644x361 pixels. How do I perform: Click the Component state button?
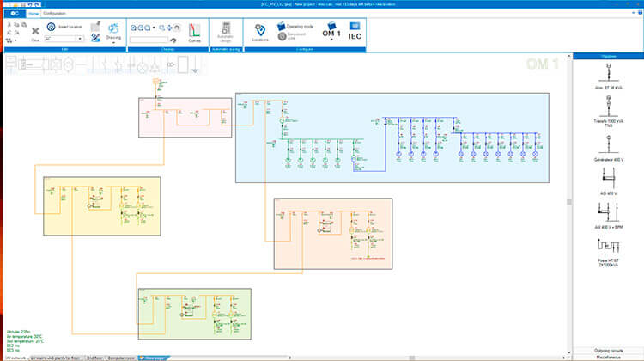pos(292,36)
